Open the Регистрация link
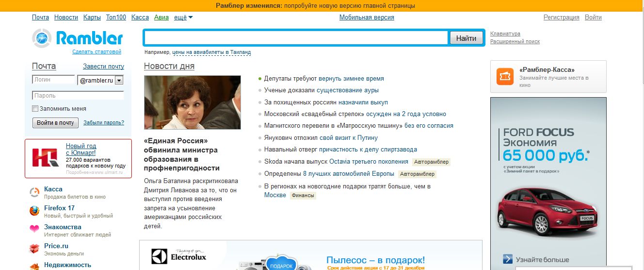Viewport: 644px width, 270px height. click(x=562, y=17)
